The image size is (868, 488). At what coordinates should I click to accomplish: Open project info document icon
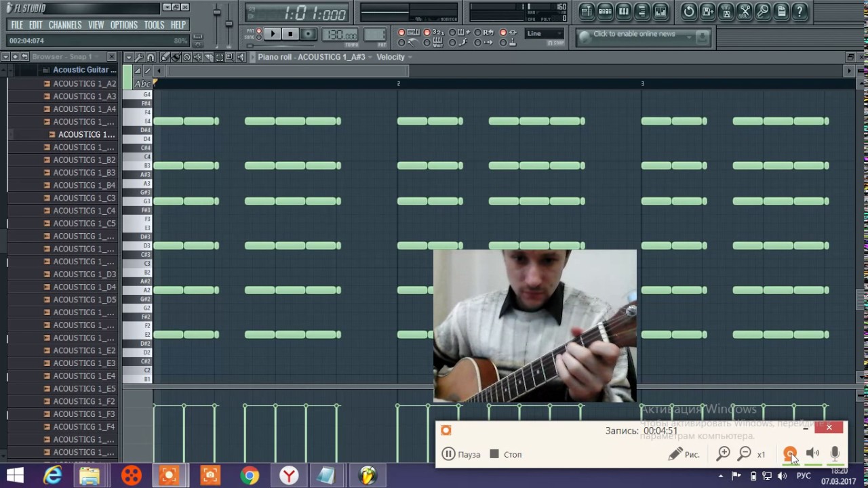click(781, 12)
